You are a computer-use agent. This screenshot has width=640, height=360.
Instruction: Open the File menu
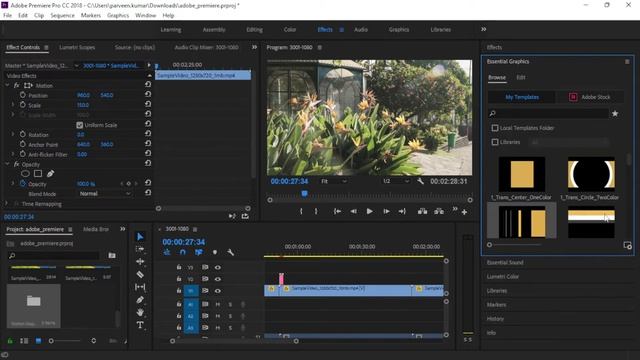[7, 15]
